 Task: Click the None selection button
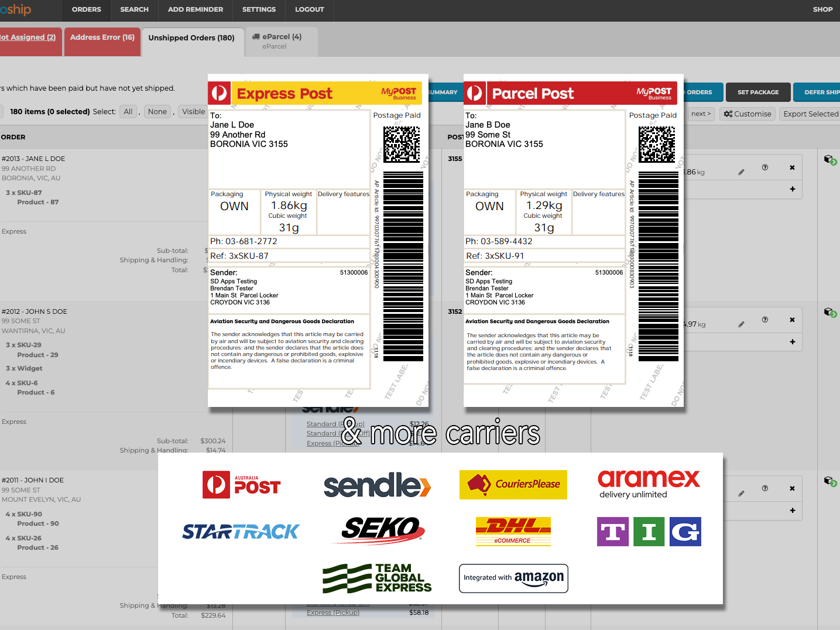(x=157, y=112)
